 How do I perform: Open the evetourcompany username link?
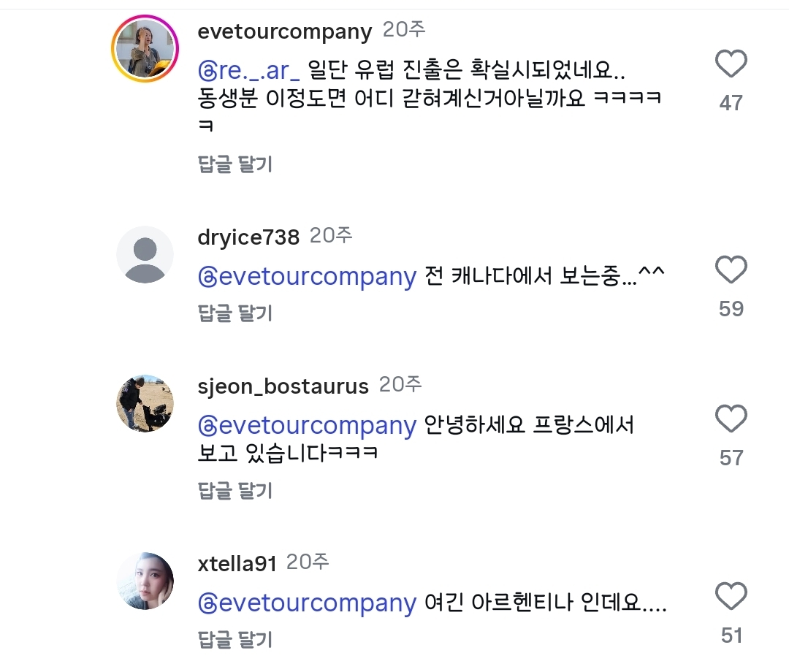(x=285, y=31)
